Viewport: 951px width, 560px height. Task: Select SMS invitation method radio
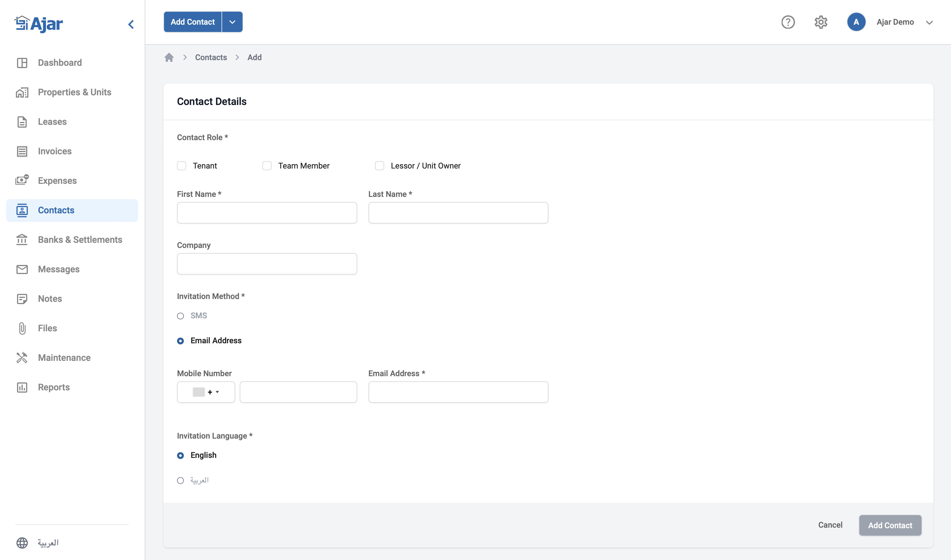180,316
